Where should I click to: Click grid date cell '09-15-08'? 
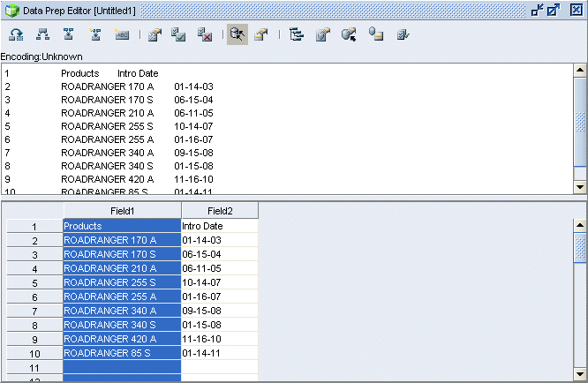pos(220,311)
